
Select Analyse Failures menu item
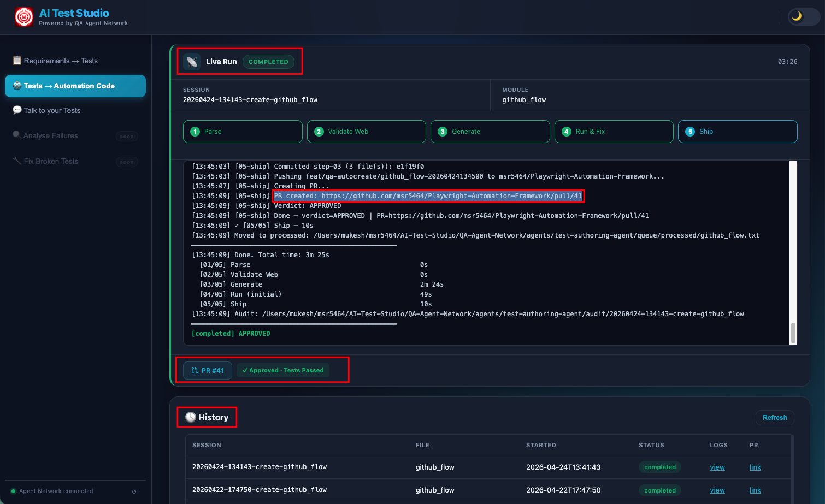[75, 135]
